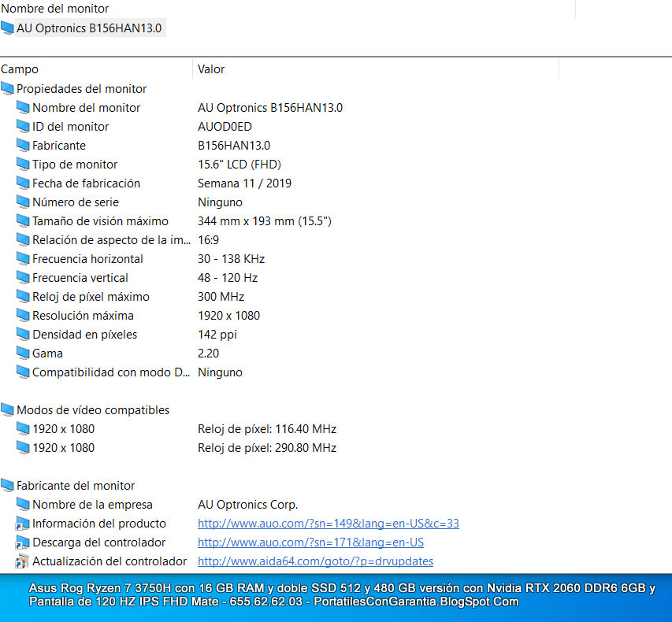Click the icon beside Reloj de píxel máximo
Image resolution: width=672 pixels, height=622 pixels.
(x=23, y=296)
